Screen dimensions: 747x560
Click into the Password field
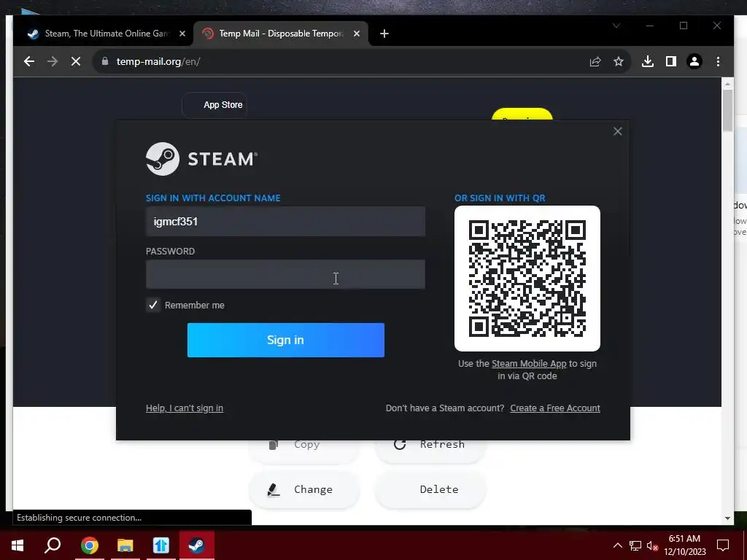tap(285, 274)
